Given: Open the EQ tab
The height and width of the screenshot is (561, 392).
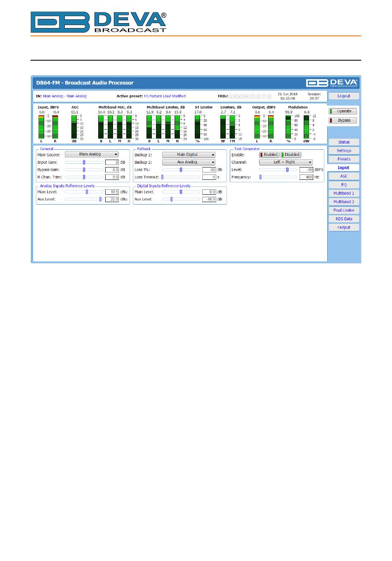Looking at the screenshot, I should tap(344, 185).
